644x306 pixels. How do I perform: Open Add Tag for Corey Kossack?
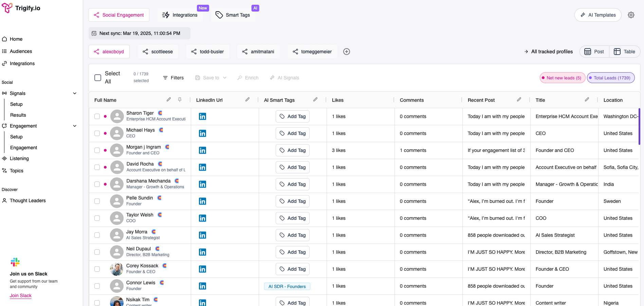click(293, 269)
